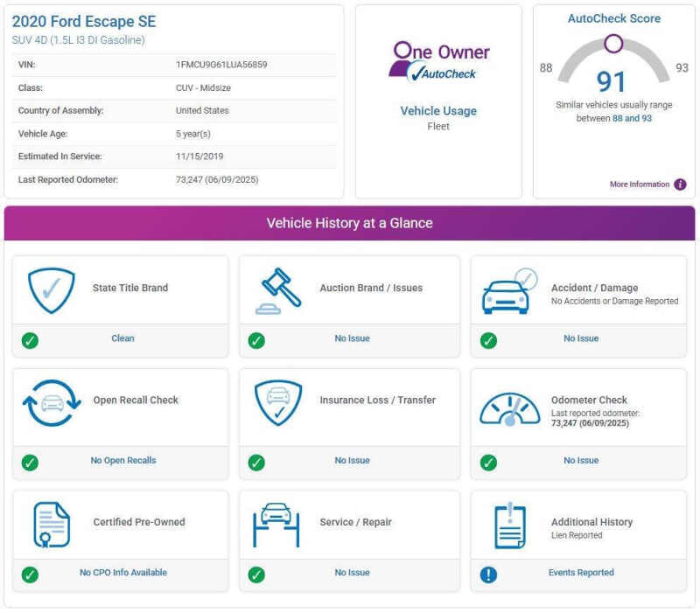
Task: Click the AutoCheck Score gauge marker
Action: (614, 44)
